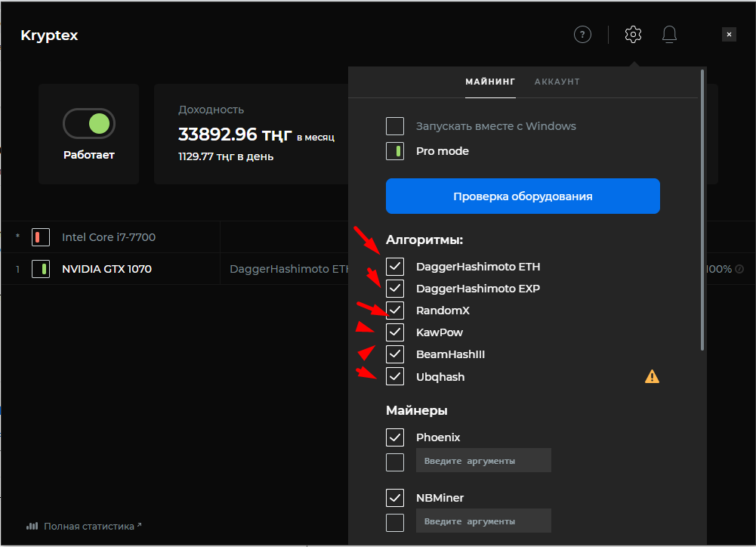Uncheck DaggerHashimoto EXP algorithm
The height and width of the screenshot is (547, 756).
(395, 289)
